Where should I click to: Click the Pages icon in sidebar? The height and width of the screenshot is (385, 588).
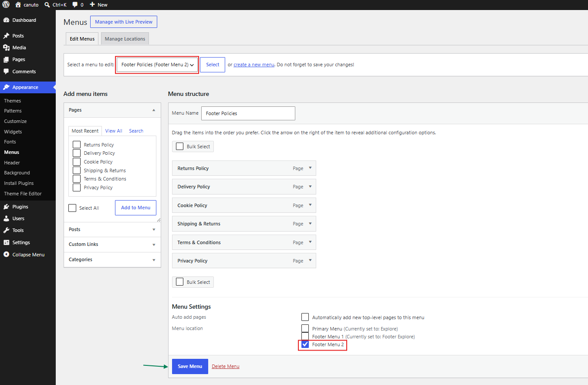(6, 59)
